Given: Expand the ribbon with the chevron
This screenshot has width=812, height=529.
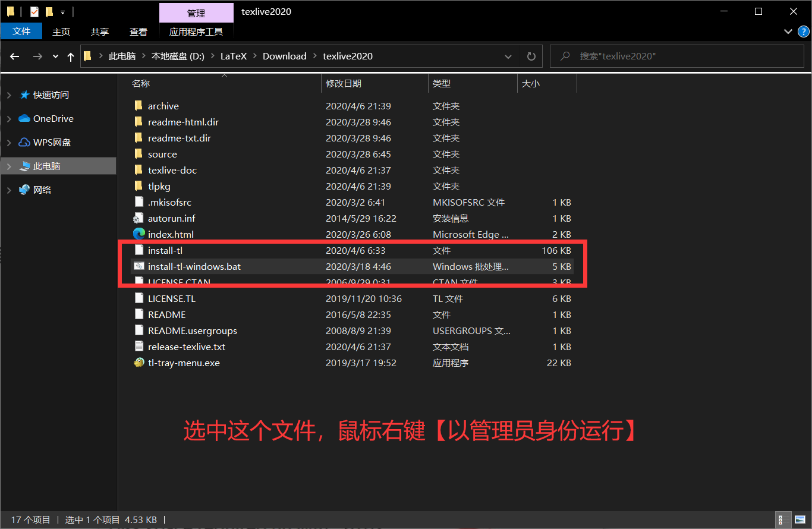Looking at the screenshot, I should (x=788, y=31).
